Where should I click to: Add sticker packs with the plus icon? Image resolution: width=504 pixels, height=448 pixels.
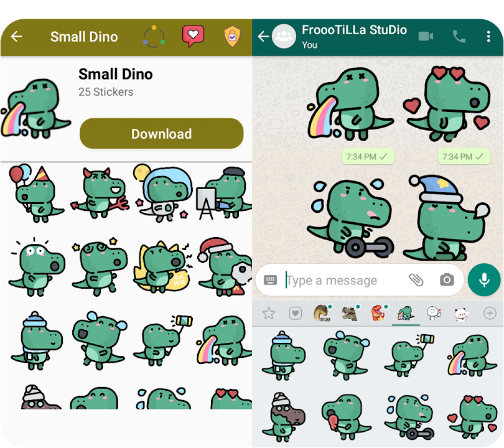pyautogui.click(x=490, y=314)
